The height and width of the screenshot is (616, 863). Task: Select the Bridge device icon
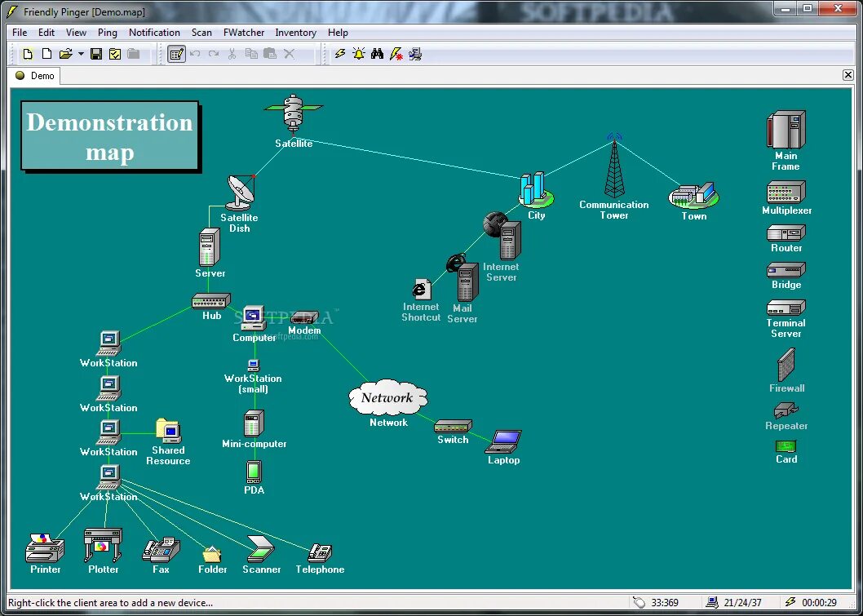786,270
